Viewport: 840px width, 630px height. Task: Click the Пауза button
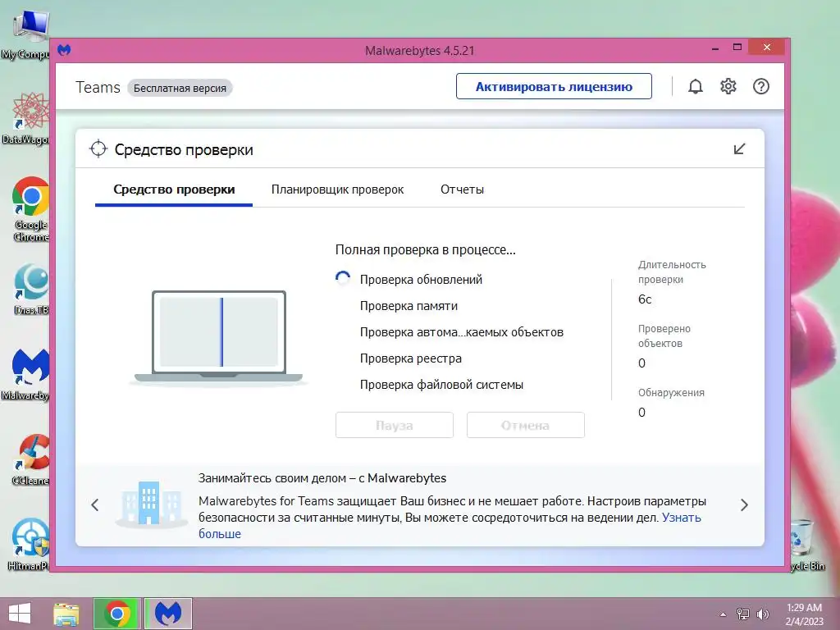point(395,426)
